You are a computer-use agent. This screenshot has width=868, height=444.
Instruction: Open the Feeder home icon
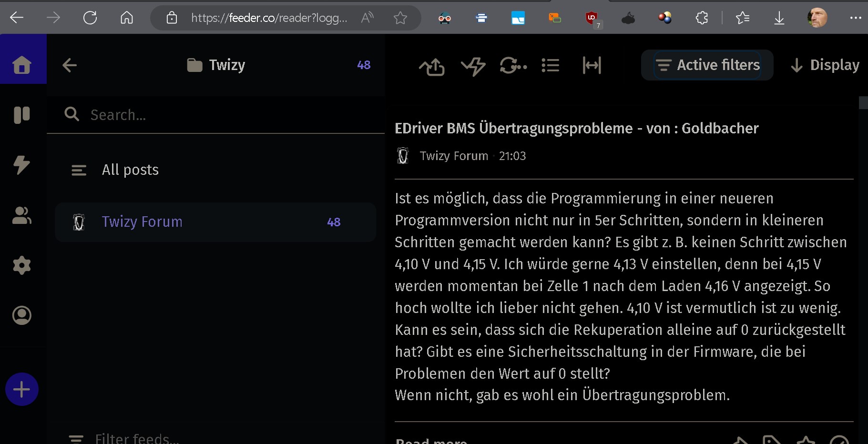pos(22,65)
